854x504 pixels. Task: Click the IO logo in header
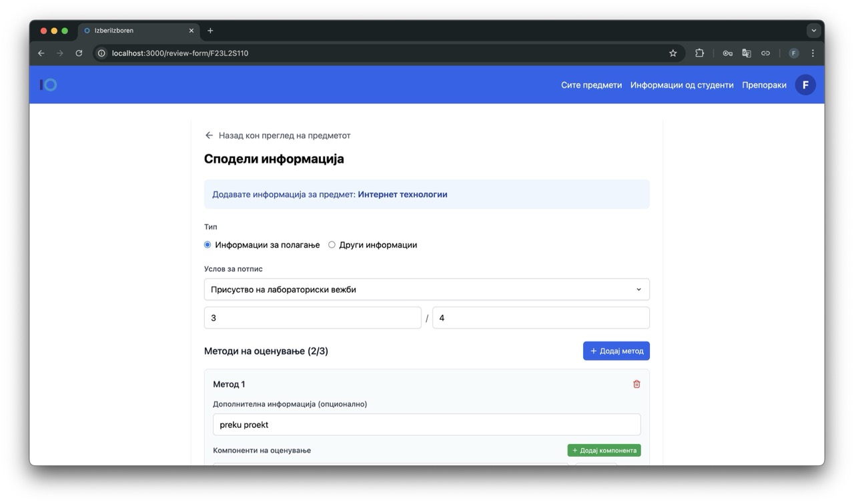point(49,85)
